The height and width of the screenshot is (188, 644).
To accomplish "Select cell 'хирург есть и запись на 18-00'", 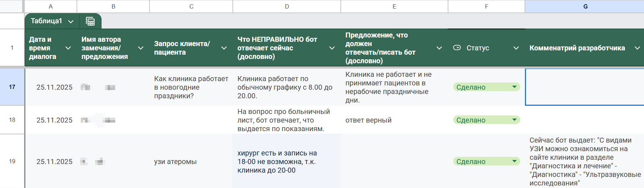I will point(287,162).
